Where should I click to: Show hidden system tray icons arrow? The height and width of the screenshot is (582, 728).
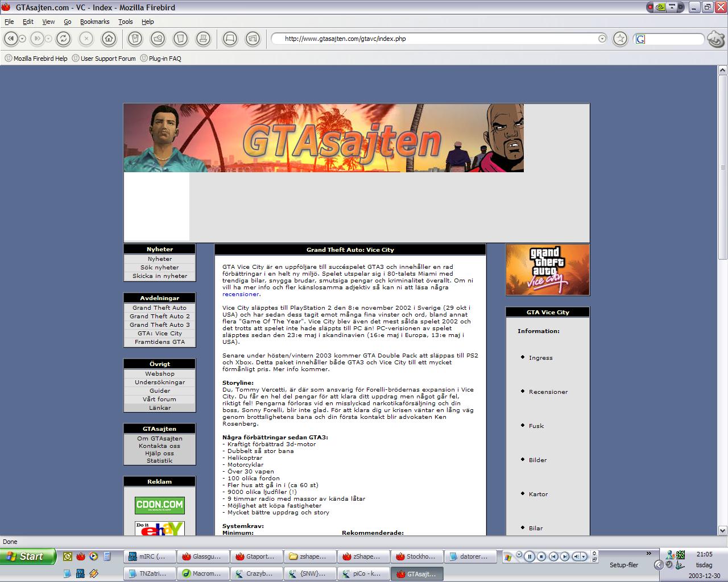(x=659, y=565)
